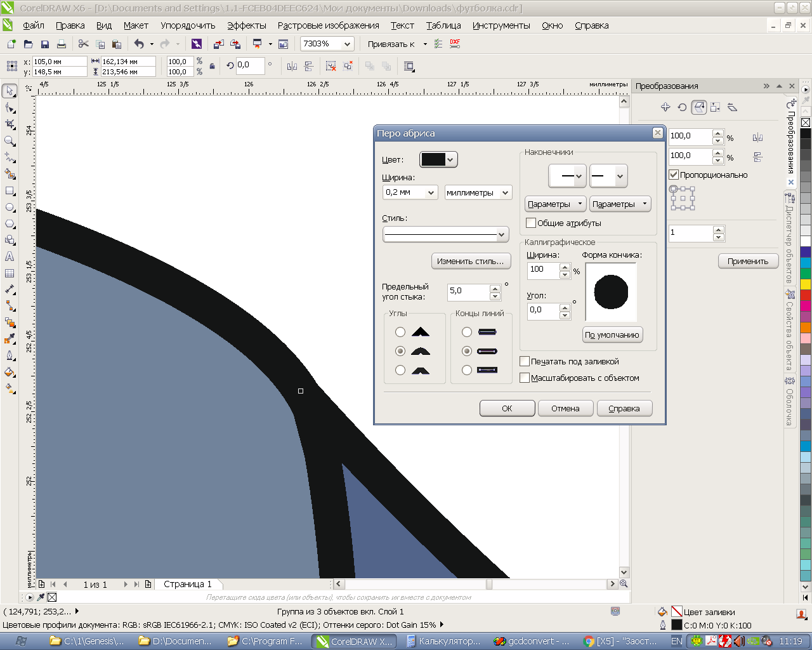Select the Color Eyedropper tool
Image resolution: width=812 pixels, height=650 pixels.
(x=10, y=339)
